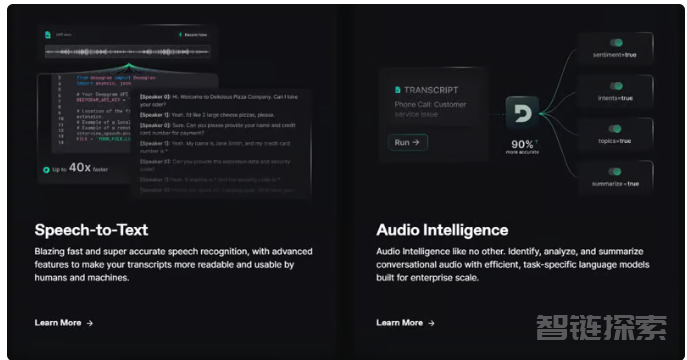Click the audio file icon above the waveform
Viewport: 687px width, 360px height.
click(x=48, y=35)
